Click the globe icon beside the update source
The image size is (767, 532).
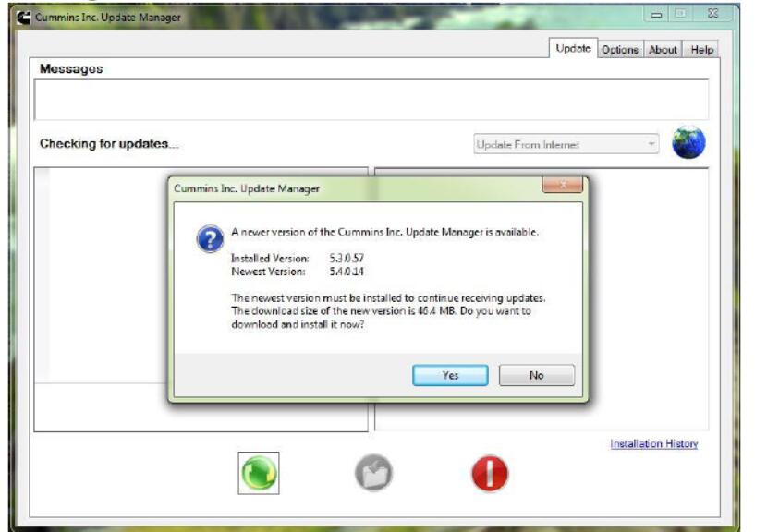click(688, 143)
